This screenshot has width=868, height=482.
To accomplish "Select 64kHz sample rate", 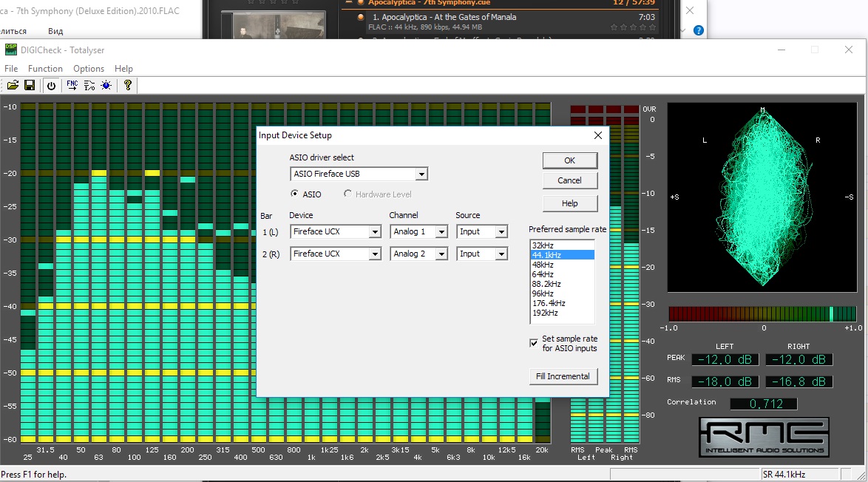I will point(563,274).
